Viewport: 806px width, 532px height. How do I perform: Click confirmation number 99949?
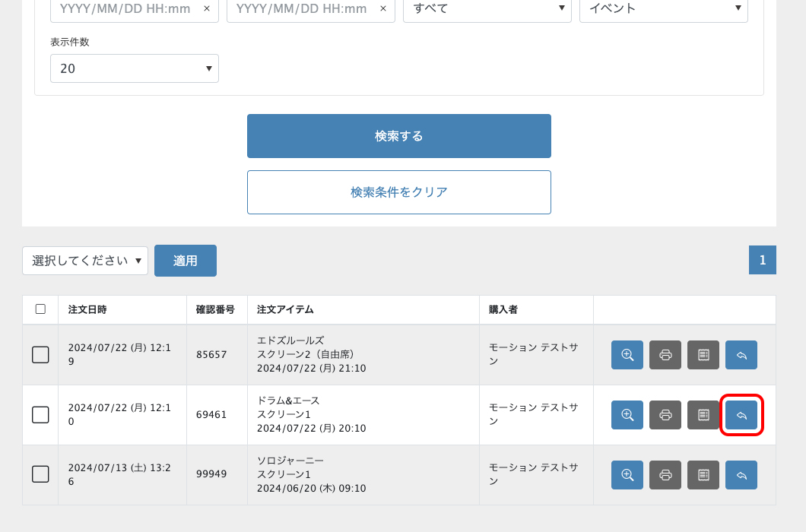[211, 474]
